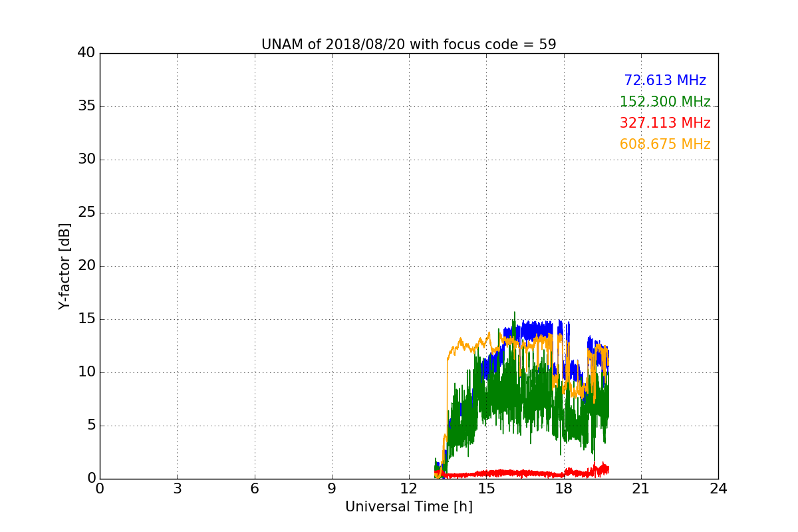
Task: Click the y-axis tick label 30
Action: 86,160
